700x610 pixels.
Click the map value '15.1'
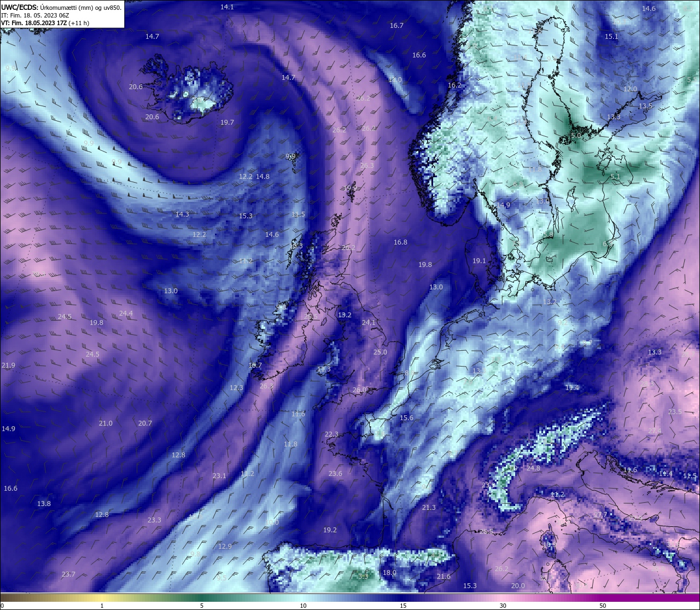pyautogui.click(x=611, y=37)
